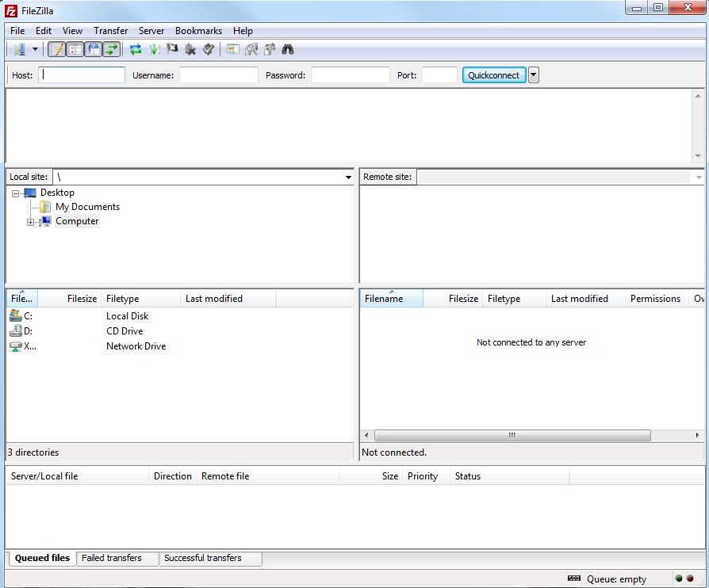Focus the Port input field

(x=440, y=75)
